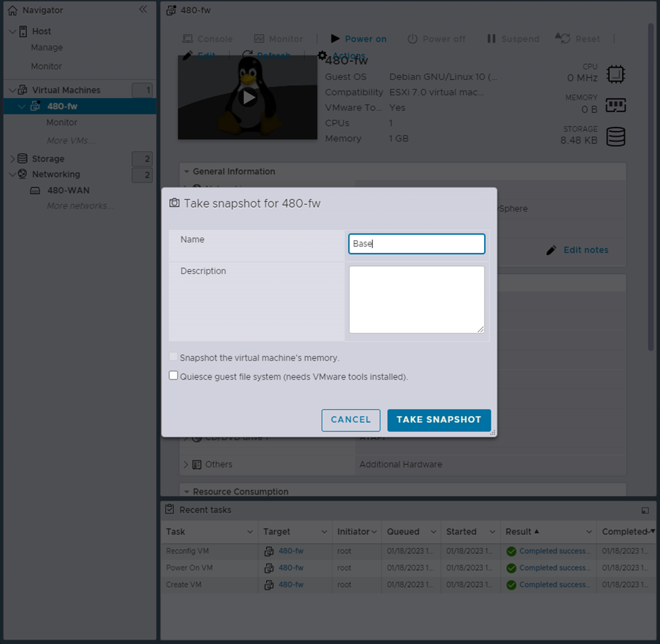Click the Navigator home icon
The image size is (660, 644).
13,10
